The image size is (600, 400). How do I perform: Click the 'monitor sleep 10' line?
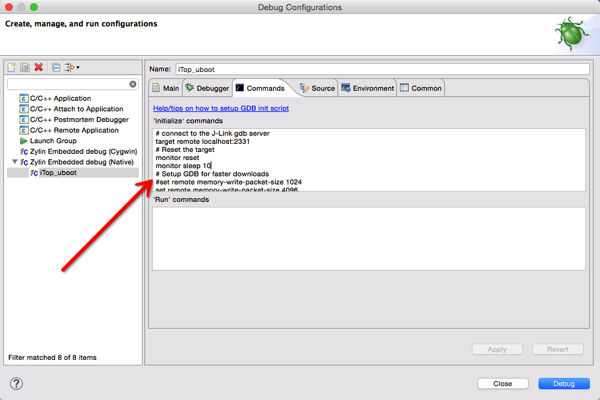click(x=183, y=166)
